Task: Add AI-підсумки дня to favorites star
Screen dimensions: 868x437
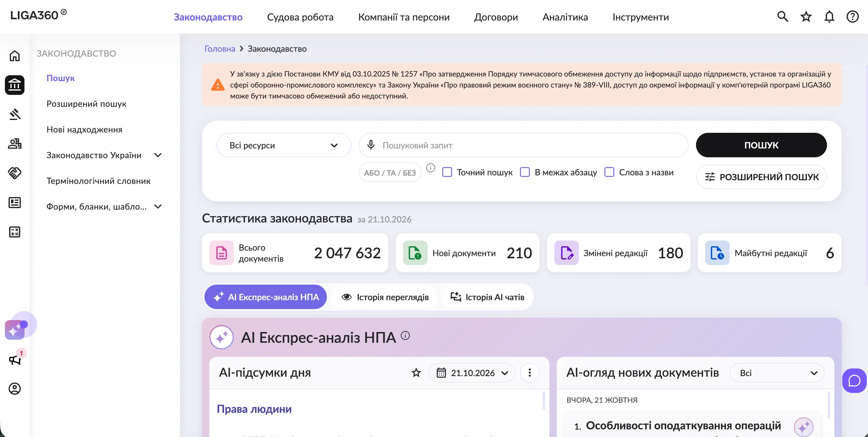Action: [x=416, y=373]
